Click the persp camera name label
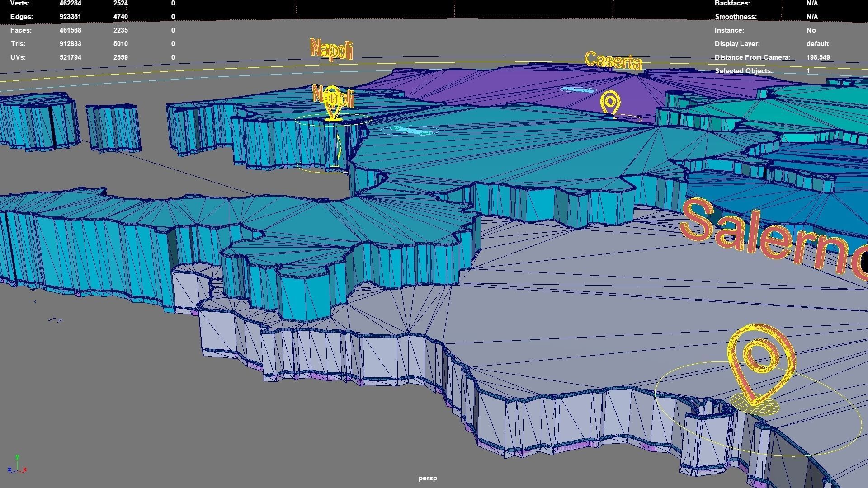Image resolution: width=868 pixels, height=488 pixels. [x=427, y=478]
